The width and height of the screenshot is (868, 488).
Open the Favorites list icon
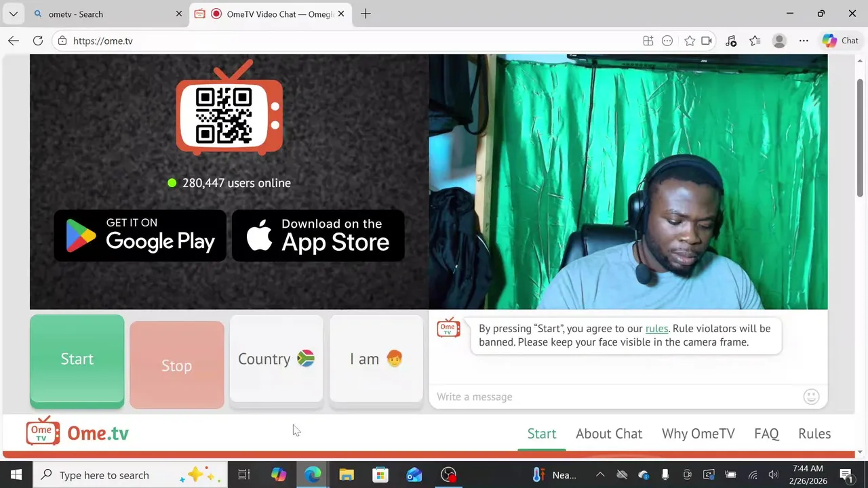(x=755, y=41)
